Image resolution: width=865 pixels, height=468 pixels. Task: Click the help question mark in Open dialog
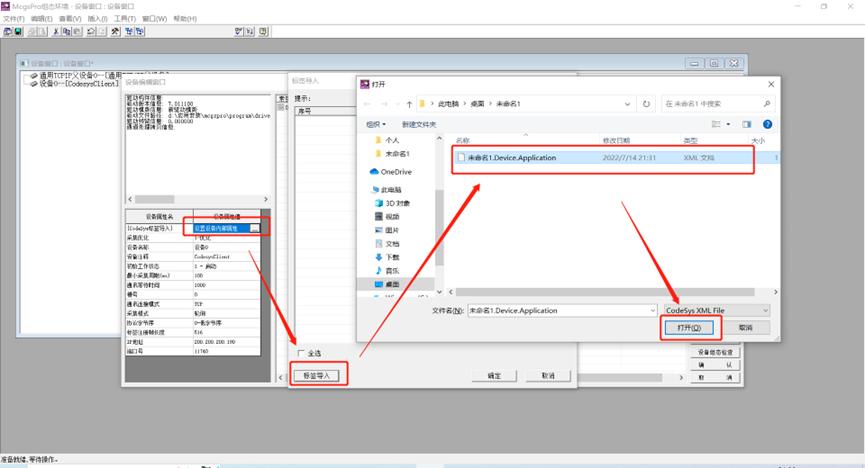tap(767, 124)
